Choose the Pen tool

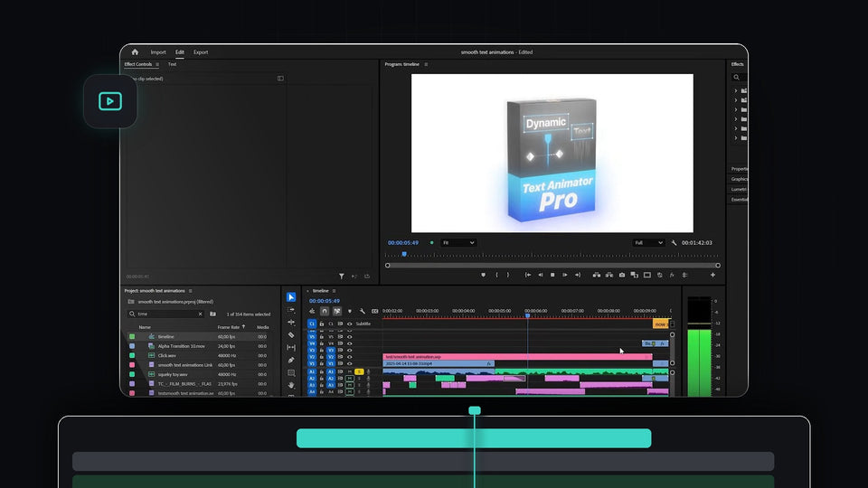(291, 361)
